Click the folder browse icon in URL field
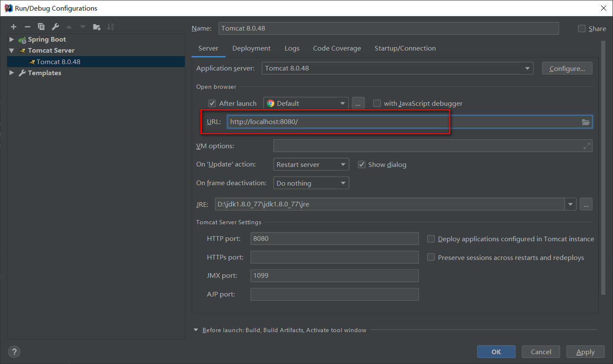The width and height of the screenshot is (613, 364). tap(586, 122)
